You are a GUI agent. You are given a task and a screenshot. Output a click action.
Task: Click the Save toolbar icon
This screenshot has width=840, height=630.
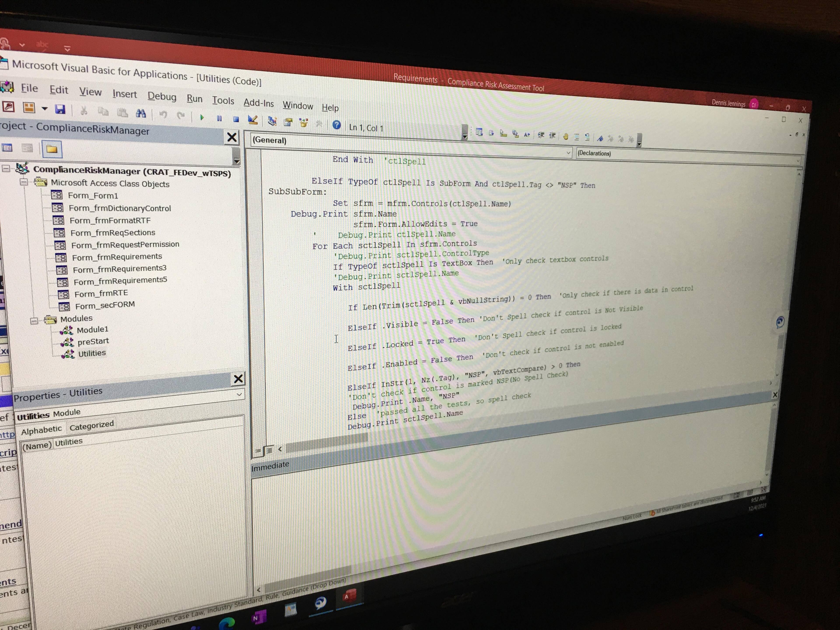(x=60, y=110)
